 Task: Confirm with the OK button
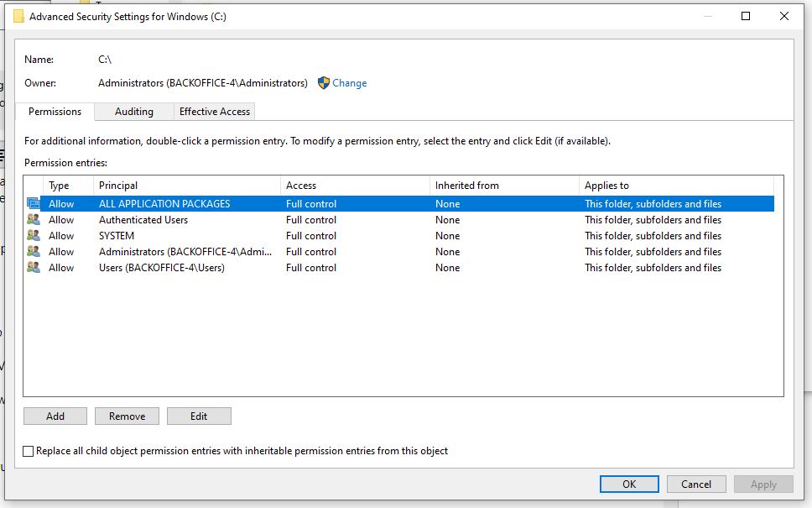point(629,484)
